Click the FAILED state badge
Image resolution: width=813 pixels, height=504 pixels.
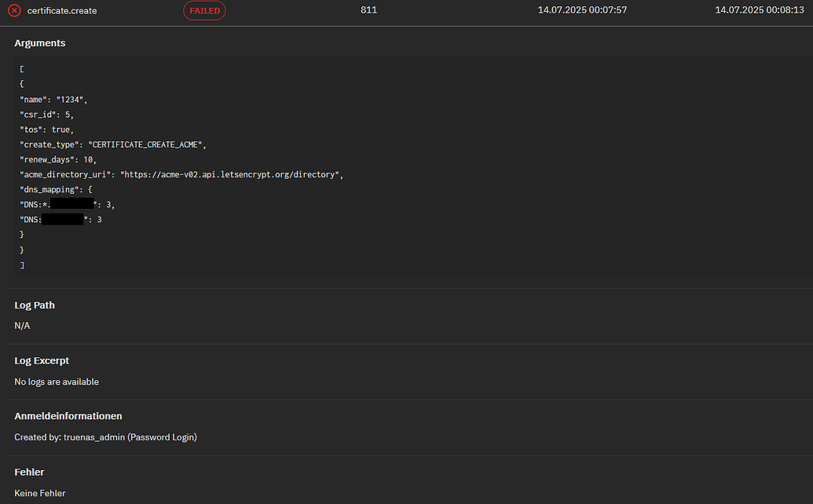click(204, 10)
